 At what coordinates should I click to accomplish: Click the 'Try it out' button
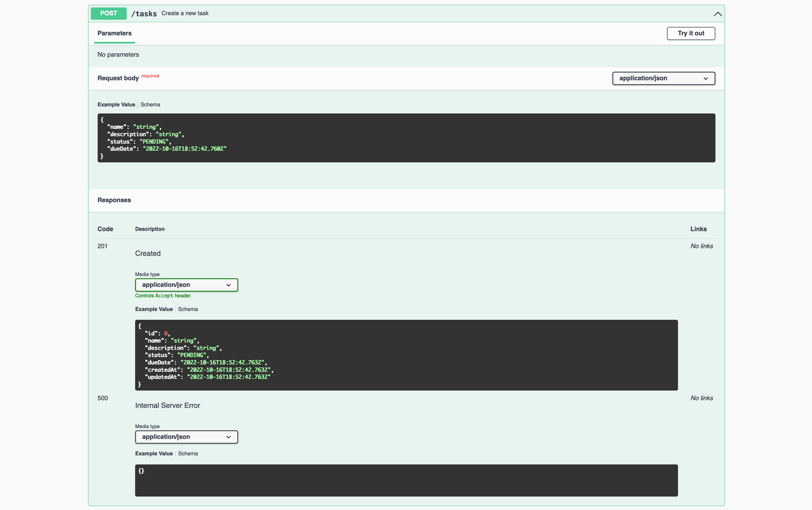pos(691,33)
